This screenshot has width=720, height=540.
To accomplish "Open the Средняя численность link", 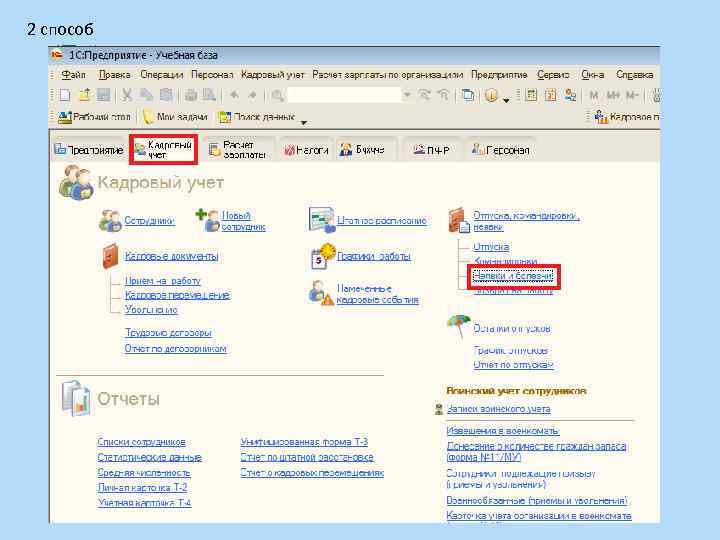I will (x=144, y=472).
